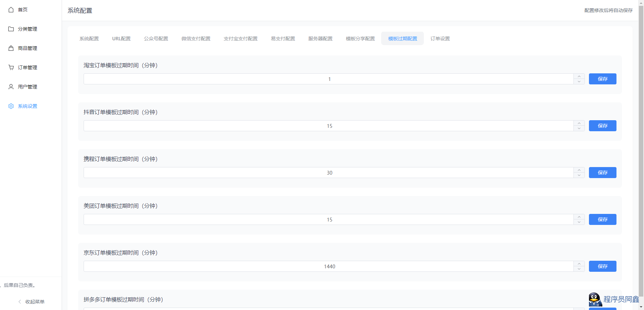Open 分类管理 folder icon
The width and height of the screenshot is (644, 310).
11,29
